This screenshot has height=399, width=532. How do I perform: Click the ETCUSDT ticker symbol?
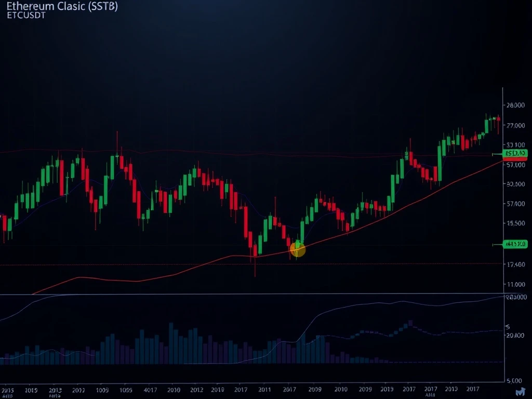click(x=26, y=15)
